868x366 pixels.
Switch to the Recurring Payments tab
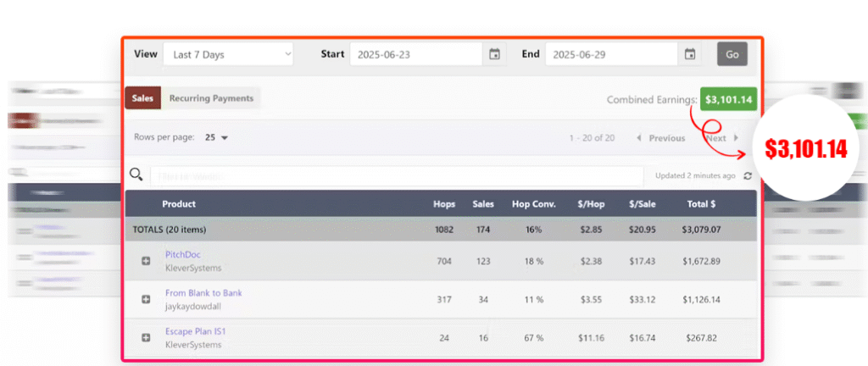tap(211, 98)
